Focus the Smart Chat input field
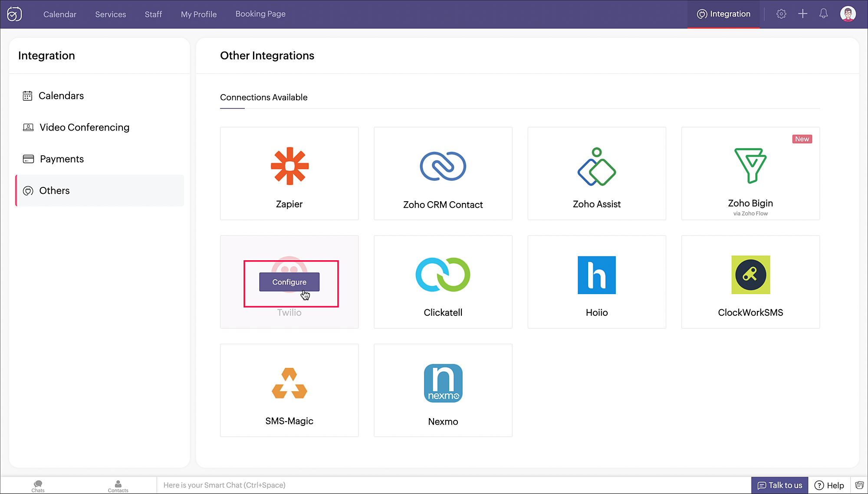Image resolution: width=868 pixels, height=494 pixels. click(x=454, y=485)
